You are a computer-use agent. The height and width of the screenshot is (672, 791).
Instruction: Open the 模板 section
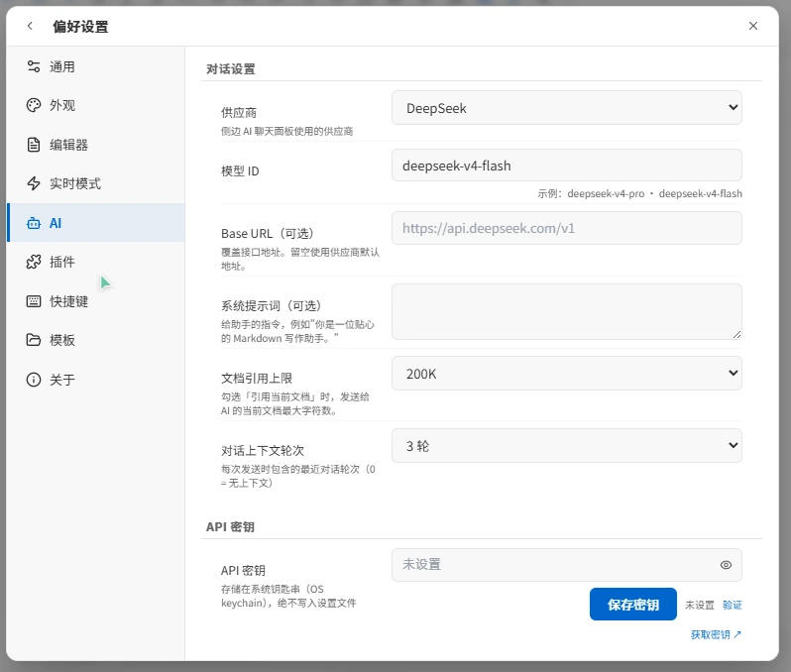point(96,340)
